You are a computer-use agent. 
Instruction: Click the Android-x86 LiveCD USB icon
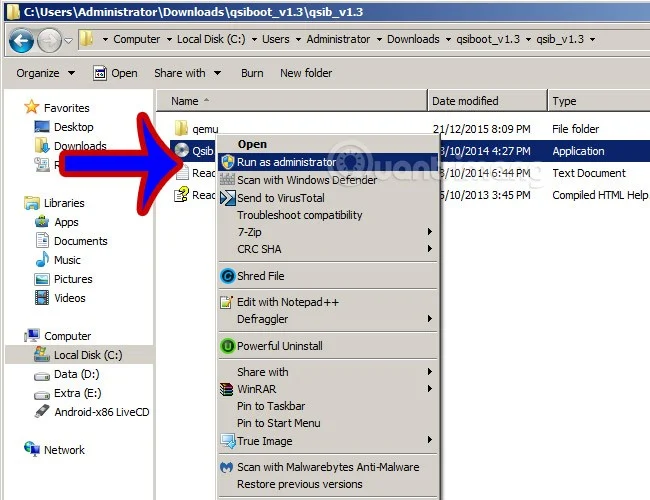pyautogui.click(x=42, y=411)
